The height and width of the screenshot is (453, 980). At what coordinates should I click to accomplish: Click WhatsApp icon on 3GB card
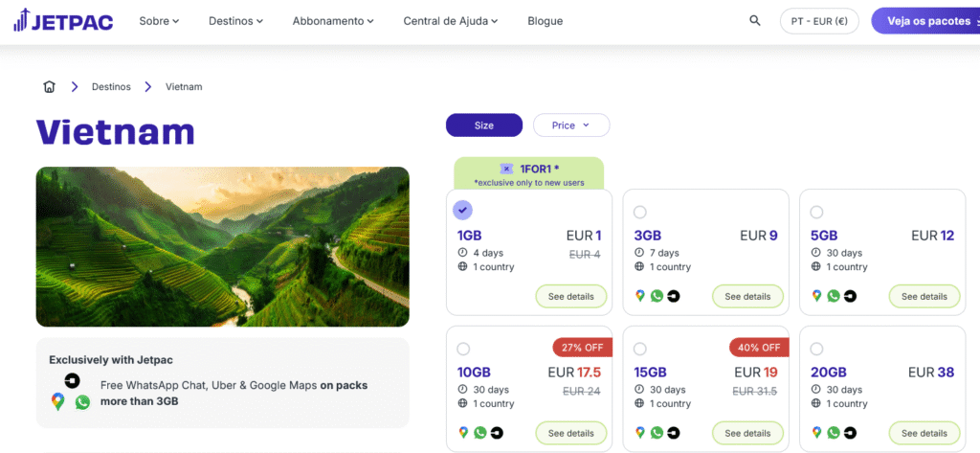(657, 296)
